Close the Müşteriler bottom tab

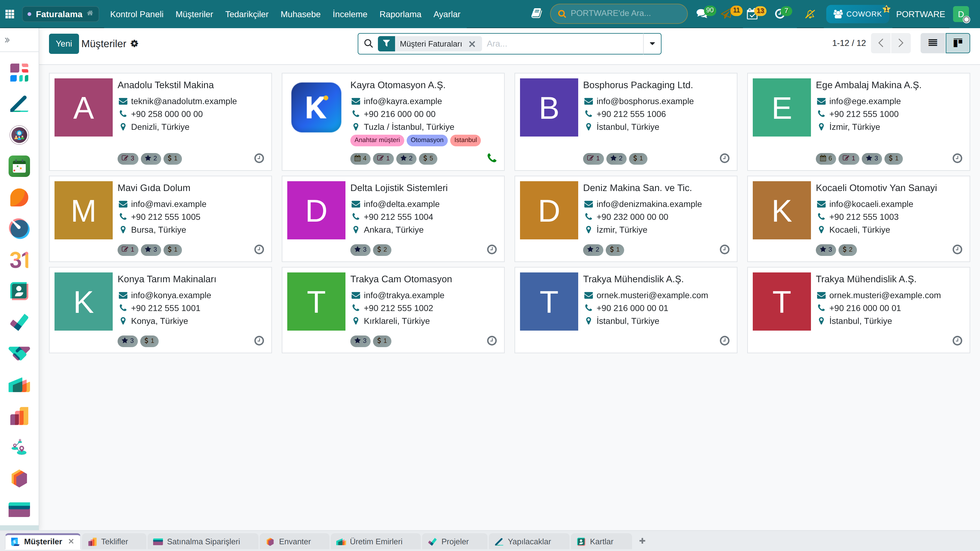pyautogui.click(x=71, y=541)
